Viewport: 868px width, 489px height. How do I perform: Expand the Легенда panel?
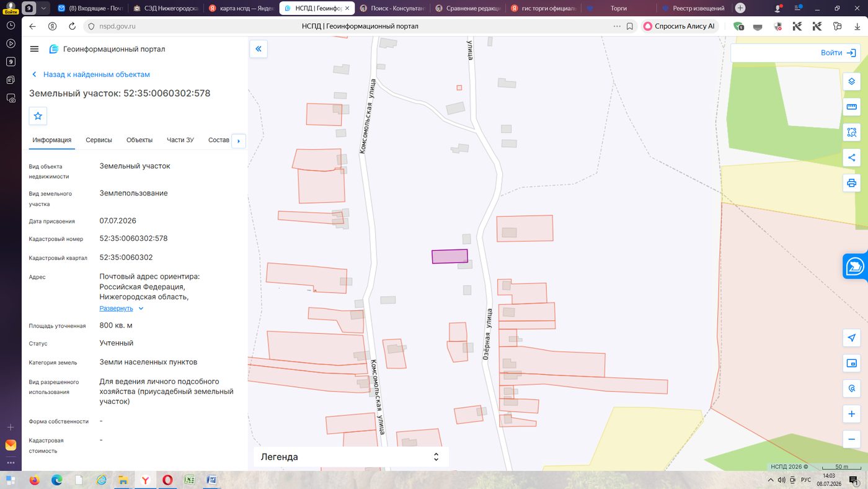point(351,457)
